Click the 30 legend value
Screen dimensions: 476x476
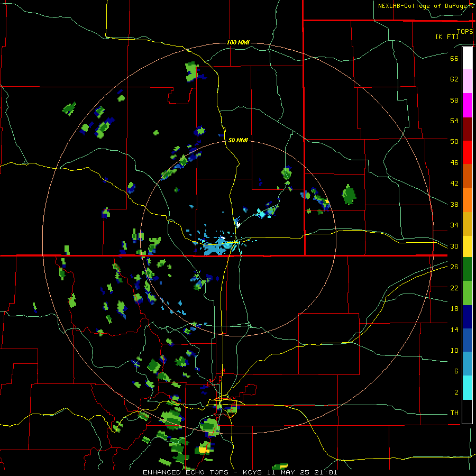click(454, 246)
